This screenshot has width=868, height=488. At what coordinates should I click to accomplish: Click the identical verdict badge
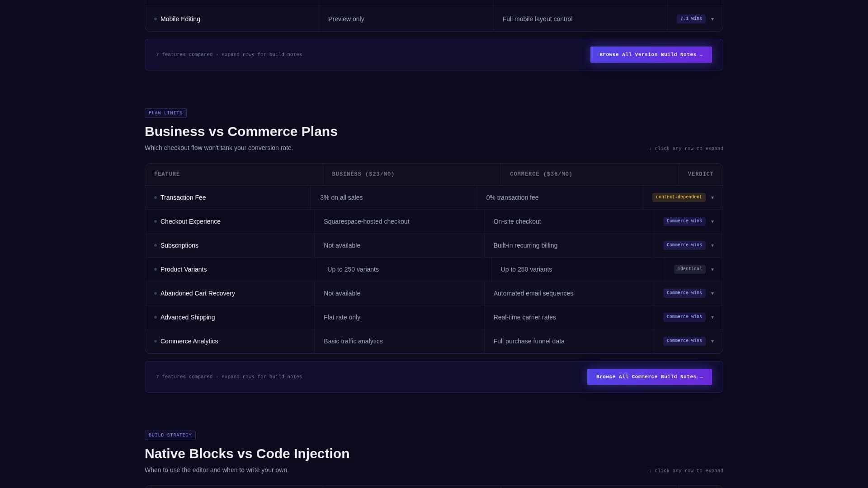point(689,269)
